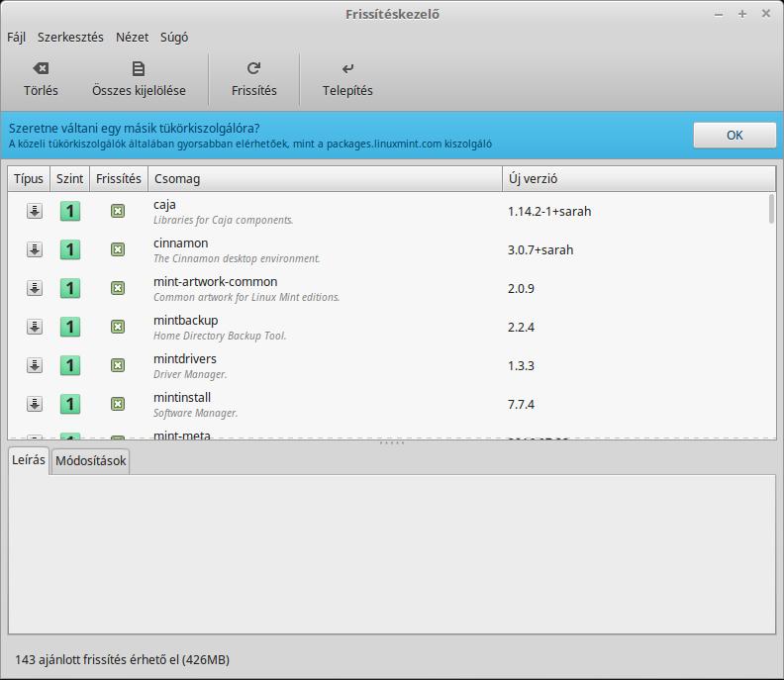Click the type icon in mintbackup row
The image size is (784, 680).
pos(35,327)
